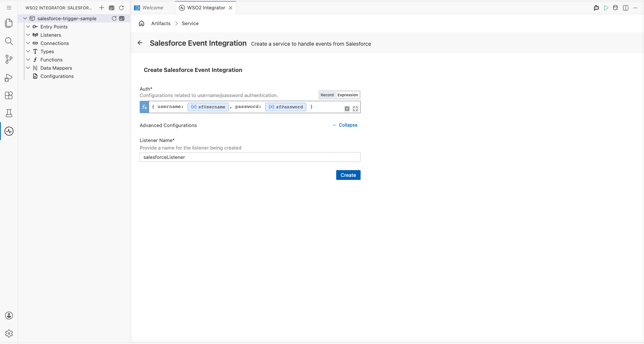Viewport: 644px width, 344px height.
Task: Open the Run and Debug view icon
Action: point(9,77)
